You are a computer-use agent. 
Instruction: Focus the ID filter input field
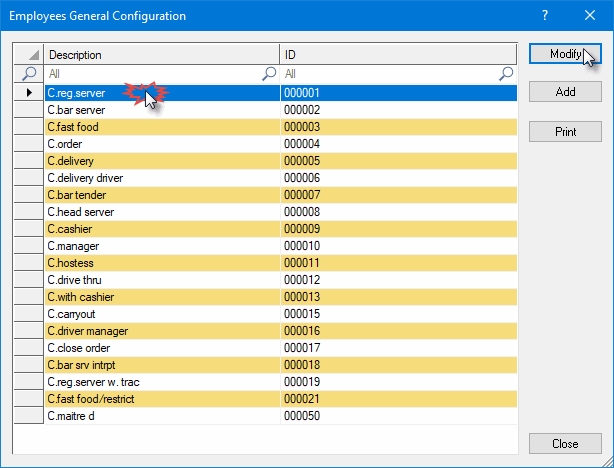(x=390, y=74)
